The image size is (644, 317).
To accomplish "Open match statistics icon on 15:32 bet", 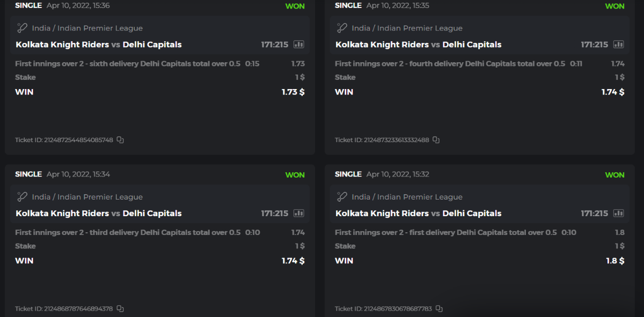I will pyautogui.click(x=619, y=213).
